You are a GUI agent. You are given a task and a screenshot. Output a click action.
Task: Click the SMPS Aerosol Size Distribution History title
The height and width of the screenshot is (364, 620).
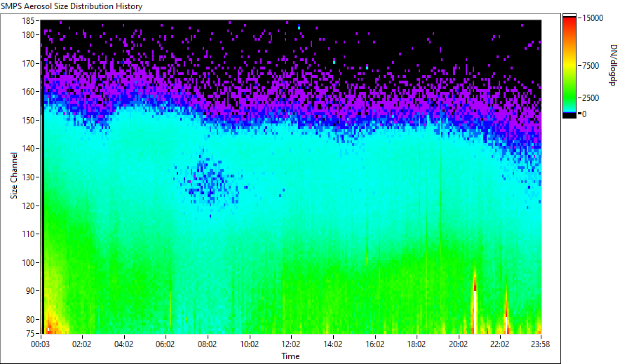pos(71,6)
